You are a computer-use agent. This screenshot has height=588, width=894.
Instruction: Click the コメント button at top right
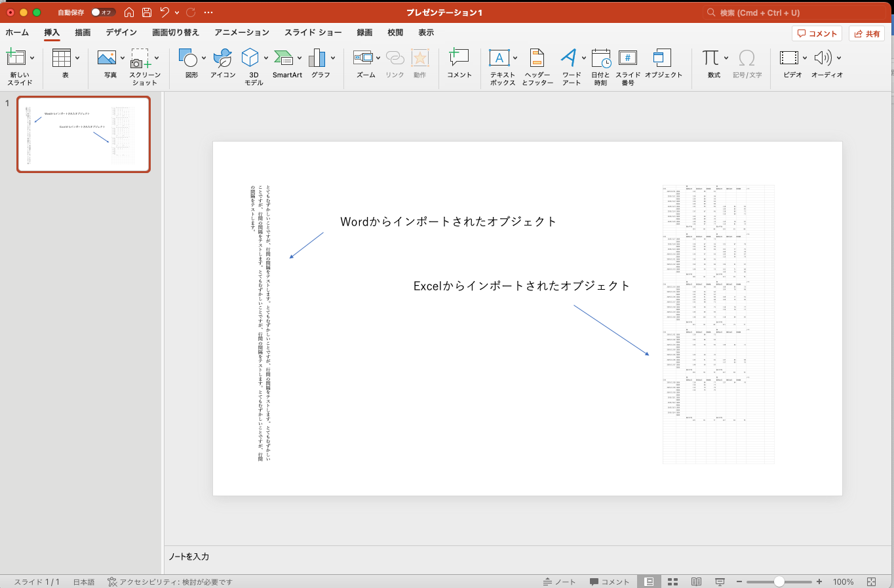tap(817, 33)
